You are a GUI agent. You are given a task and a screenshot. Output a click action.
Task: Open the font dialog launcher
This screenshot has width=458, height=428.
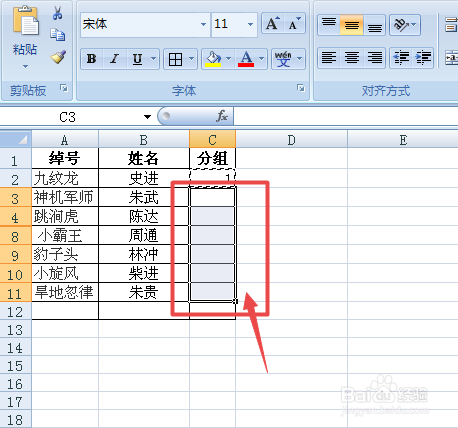coord(301,88)
